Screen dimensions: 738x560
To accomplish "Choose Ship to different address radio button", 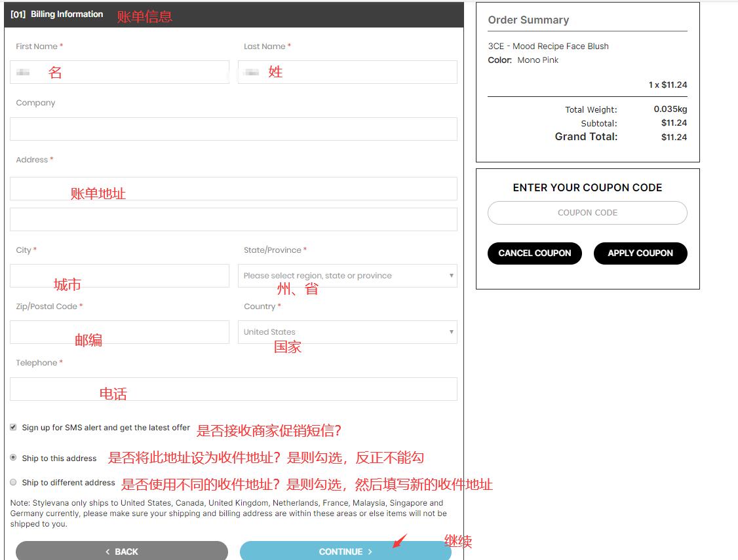I will 13,482.
